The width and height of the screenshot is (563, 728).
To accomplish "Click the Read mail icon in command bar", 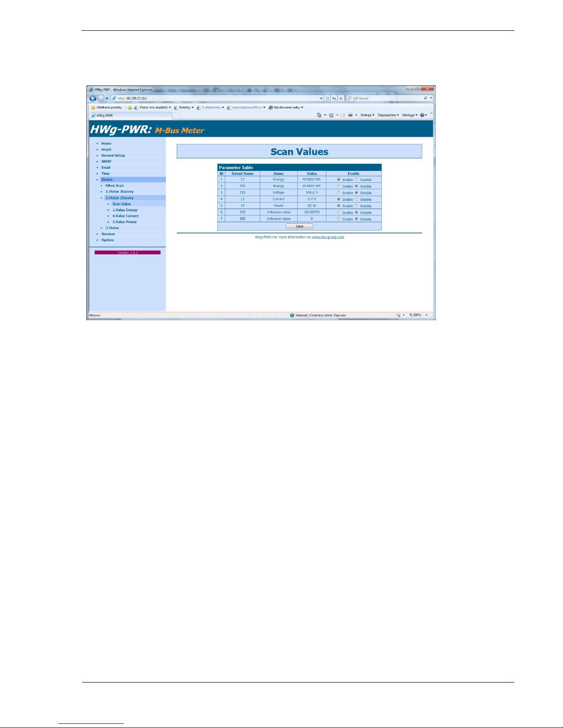I will 342,115.
